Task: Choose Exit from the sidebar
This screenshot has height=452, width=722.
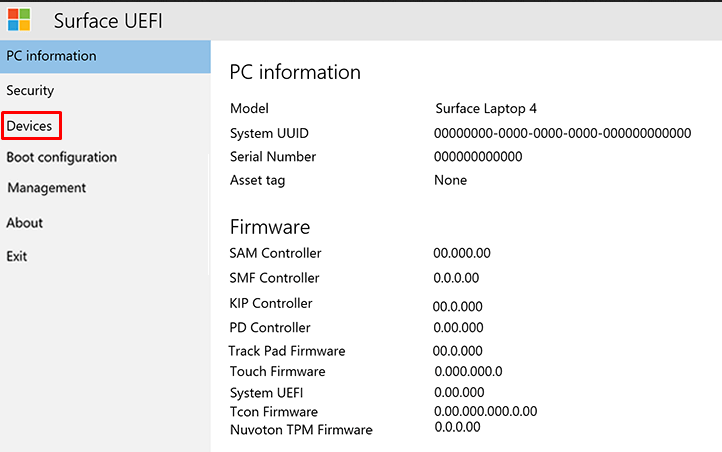Action: (x=17, y=256)
